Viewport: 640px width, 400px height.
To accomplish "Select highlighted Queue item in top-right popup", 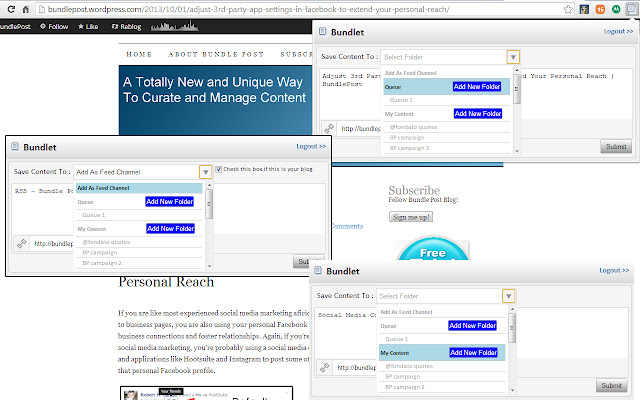I will coord(447,87).
